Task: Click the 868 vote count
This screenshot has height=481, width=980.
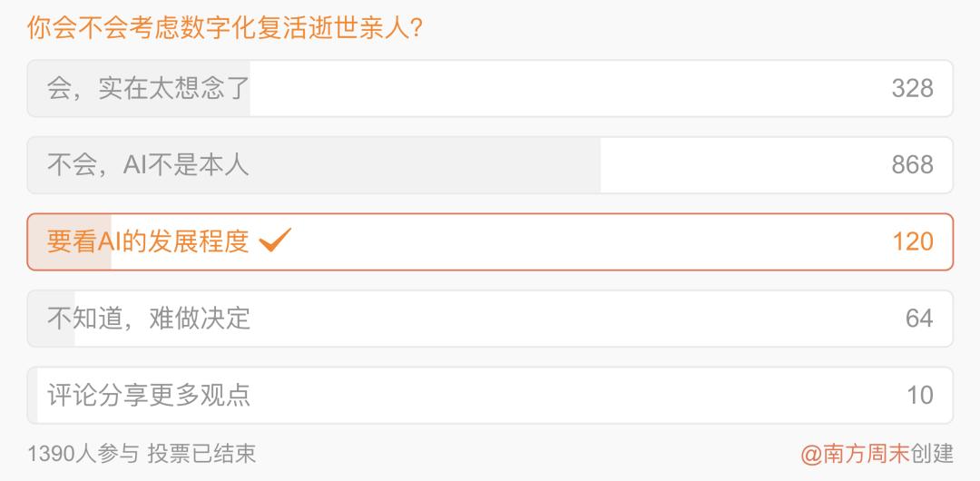Action: click(912, 164)
